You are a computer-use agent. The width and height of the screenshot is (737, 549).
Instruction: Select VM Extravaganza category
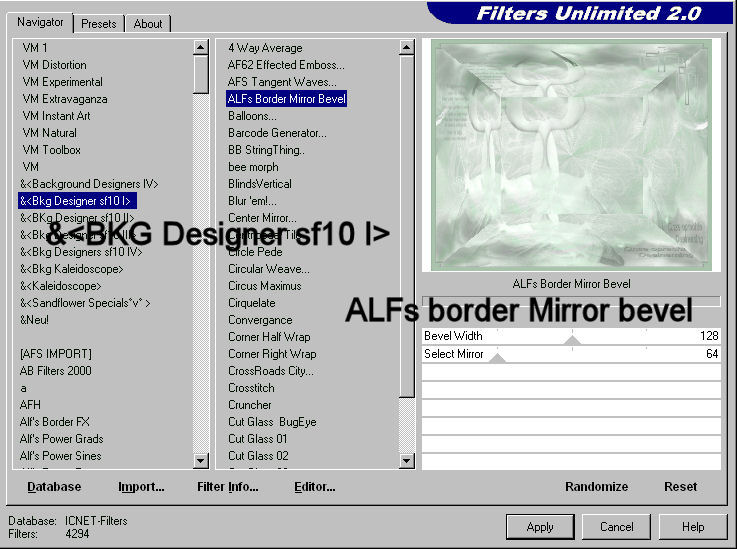(65, 99)
